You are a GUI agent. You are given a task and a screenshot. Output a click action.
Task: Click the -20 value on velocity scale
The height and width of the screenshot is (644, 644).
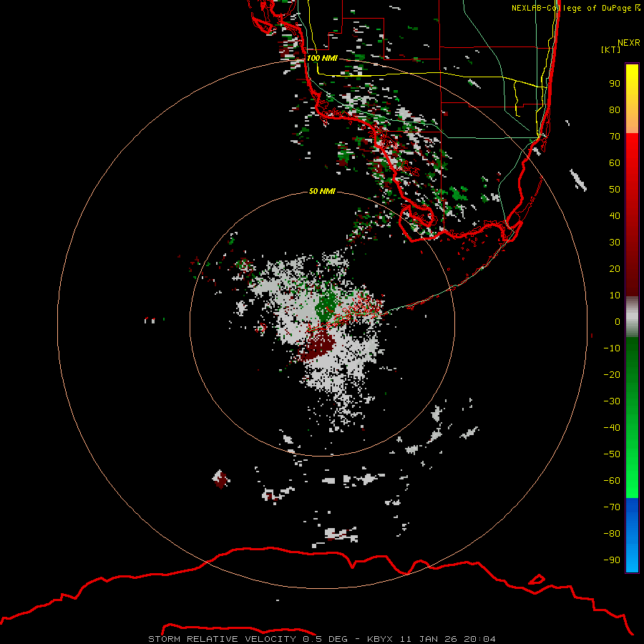click(612, 374)
